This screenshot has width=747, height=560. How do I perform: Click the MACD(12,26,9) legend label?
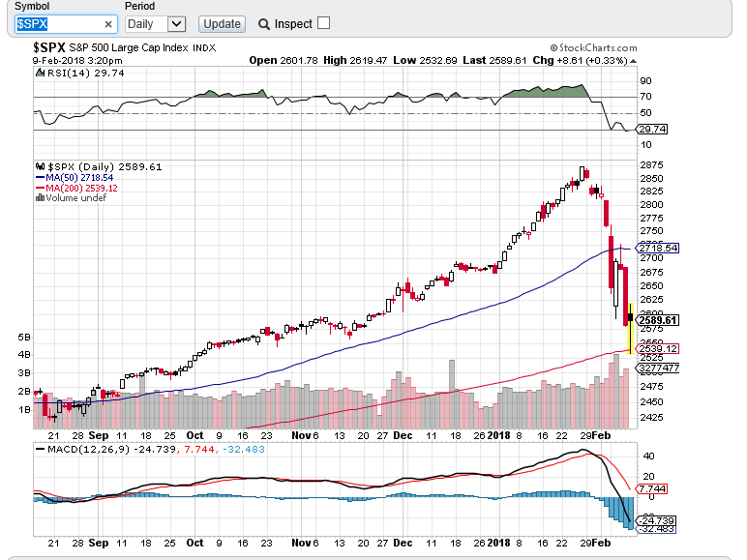[x=88, y=449]
